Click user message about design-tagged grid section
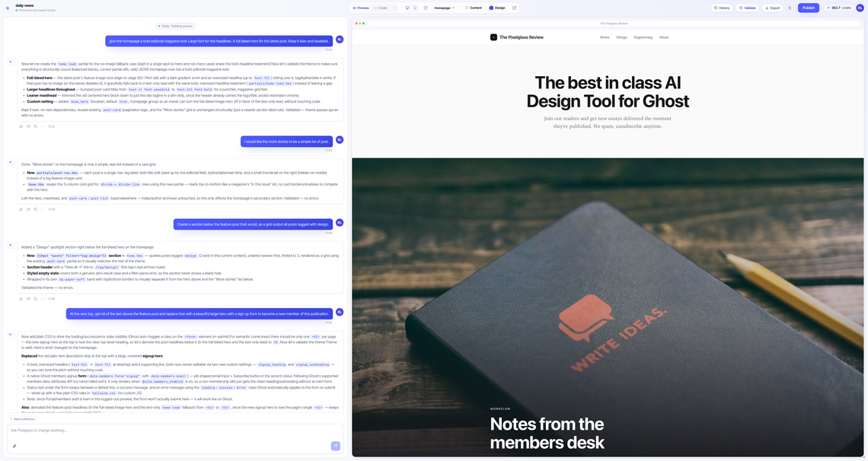The height and width of the screenshot is (461, 868). pyautogui.click(x=253, y=224)
